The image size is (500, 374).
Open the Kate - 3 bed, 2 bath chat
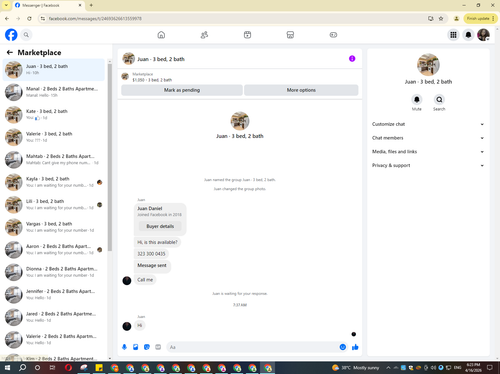pyautogui.click(x=54, y=114)
